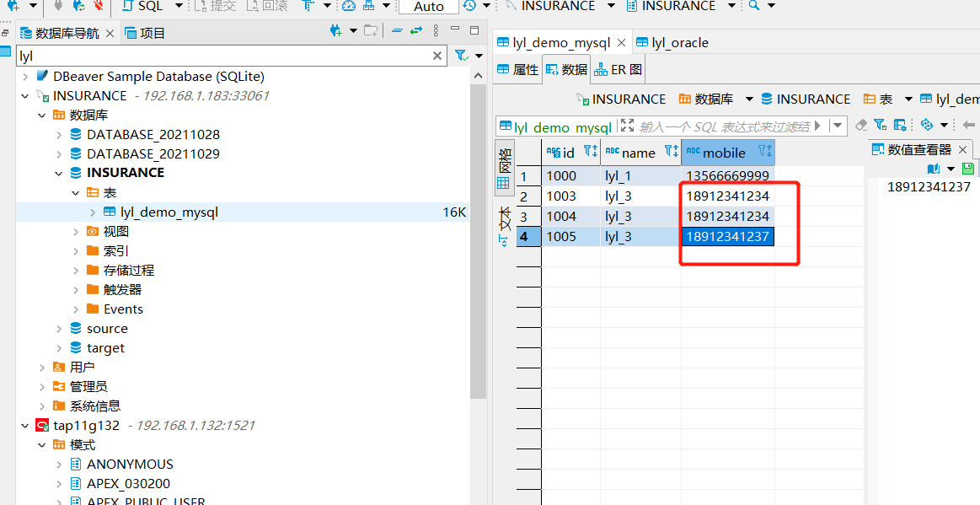This screenshot has height=505, width=980.
Task: Toggle the 文本 text view side tab
Action: pyautogui.click(x=503, y=225)
